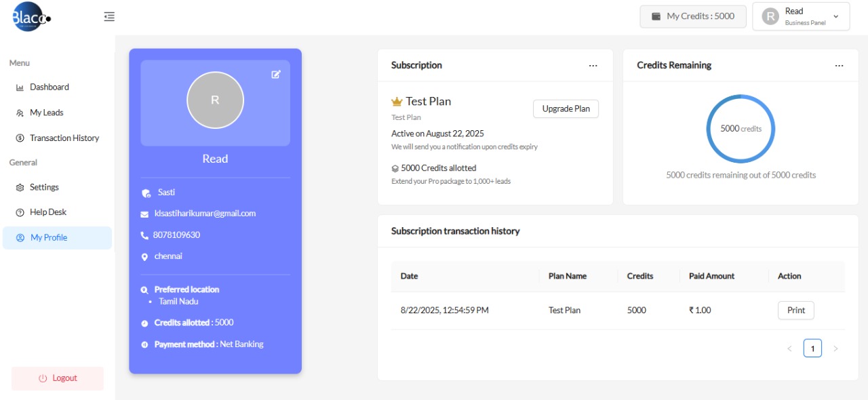Screen dimensions: 868x400
Task: Open the Dashboard menu item
Action: (x=57, y=87)
